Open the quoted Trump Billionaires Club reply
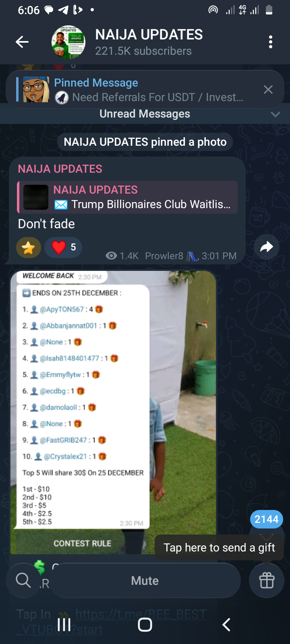 (127, 197)
